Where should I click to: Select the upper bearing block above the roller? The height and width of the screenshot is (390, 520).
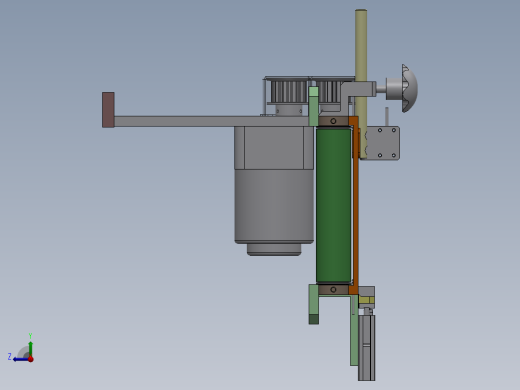click(x=333, y=121)
